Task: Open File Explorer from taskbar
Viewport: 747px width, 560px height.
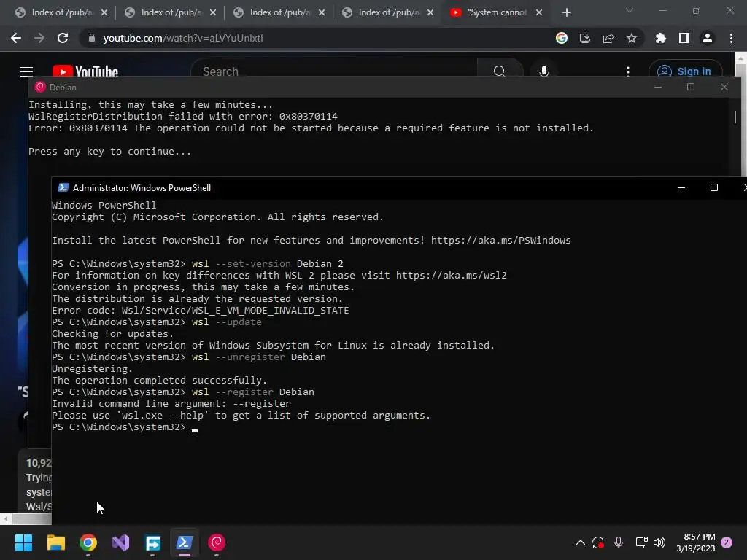Action: click(x=55, y=542)
